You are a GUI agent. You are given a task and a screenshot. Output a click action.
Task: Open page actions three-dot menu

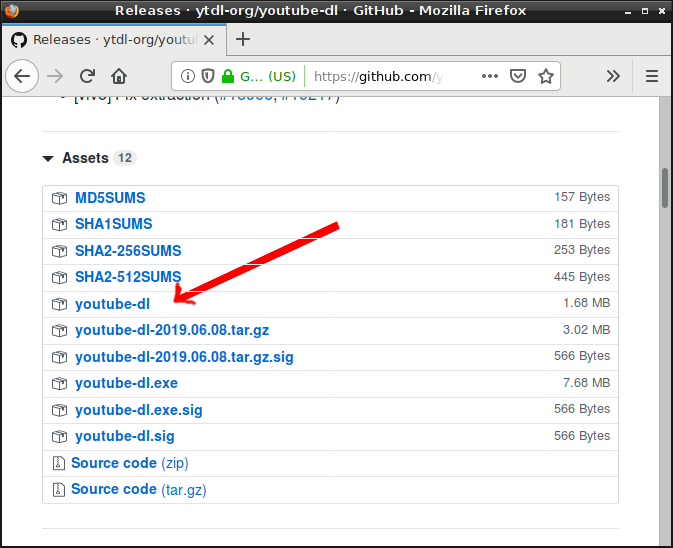click(490, 76)
